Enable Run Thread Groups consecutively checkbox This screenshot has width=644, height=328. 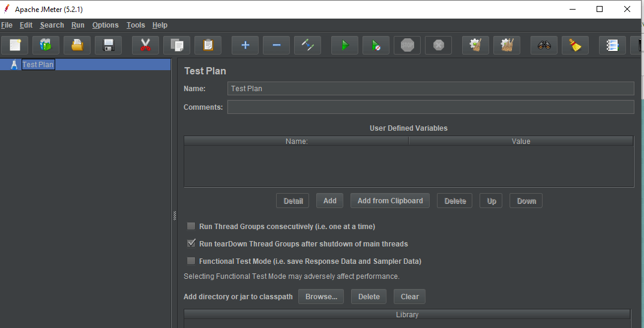pyautogui.click(x=191, y=226)
